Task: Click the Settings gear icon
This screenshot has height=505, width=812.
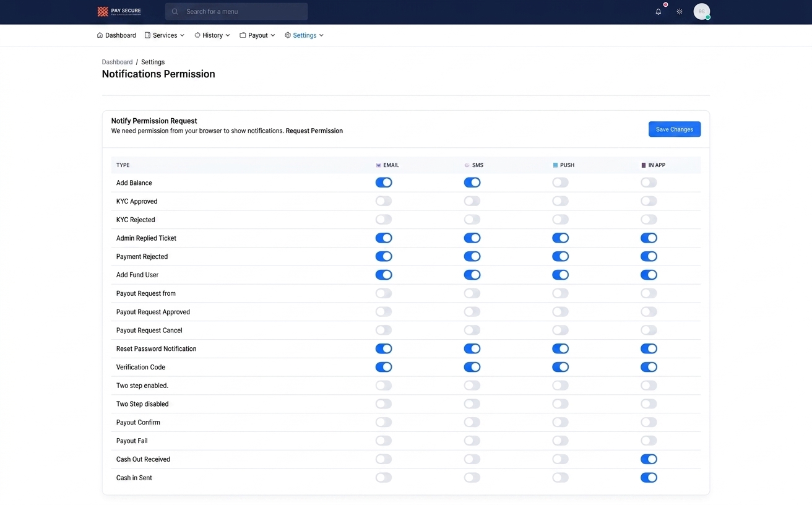Action: (x=288, y=35)
